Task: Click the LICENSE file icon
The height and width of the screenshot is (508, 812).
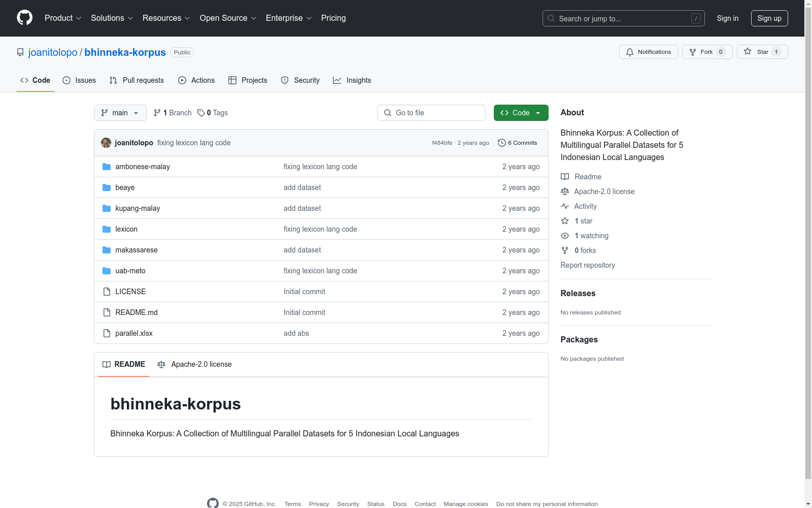Action: 107,292
